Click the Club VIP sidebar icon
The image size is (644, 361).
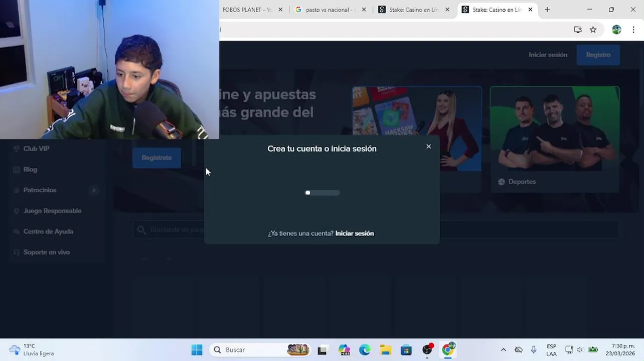click(x=16, y=148)
